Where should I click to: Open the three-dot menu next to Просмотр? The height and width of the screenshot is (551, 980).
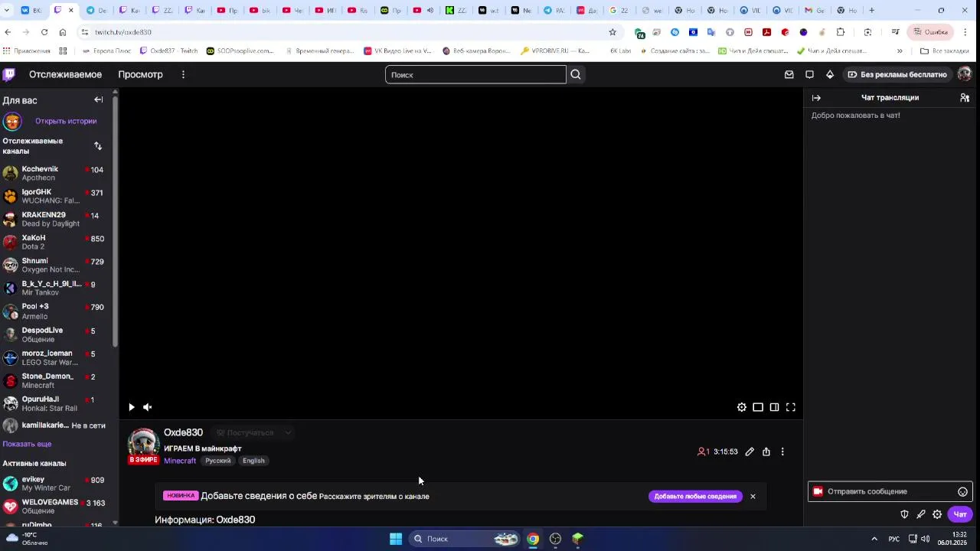(x=183, y=74)
